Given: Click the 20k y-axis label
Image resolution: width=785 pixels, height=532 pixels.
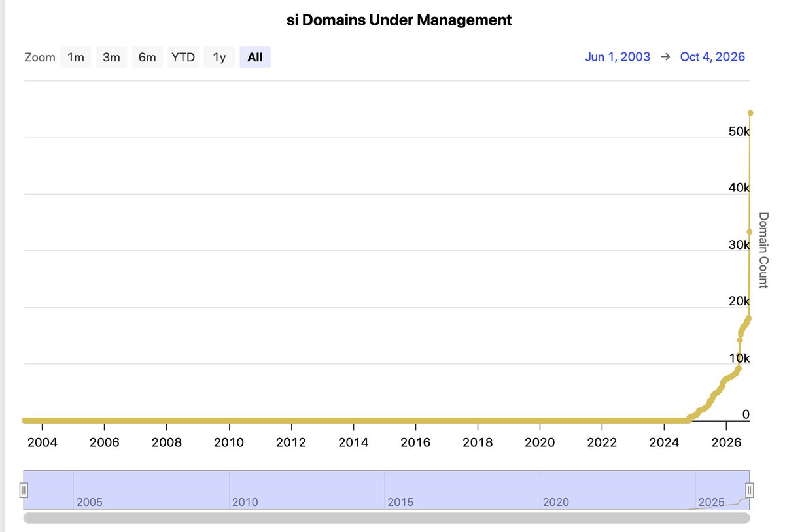Looking at the screenshot, I should pos(739,301).
